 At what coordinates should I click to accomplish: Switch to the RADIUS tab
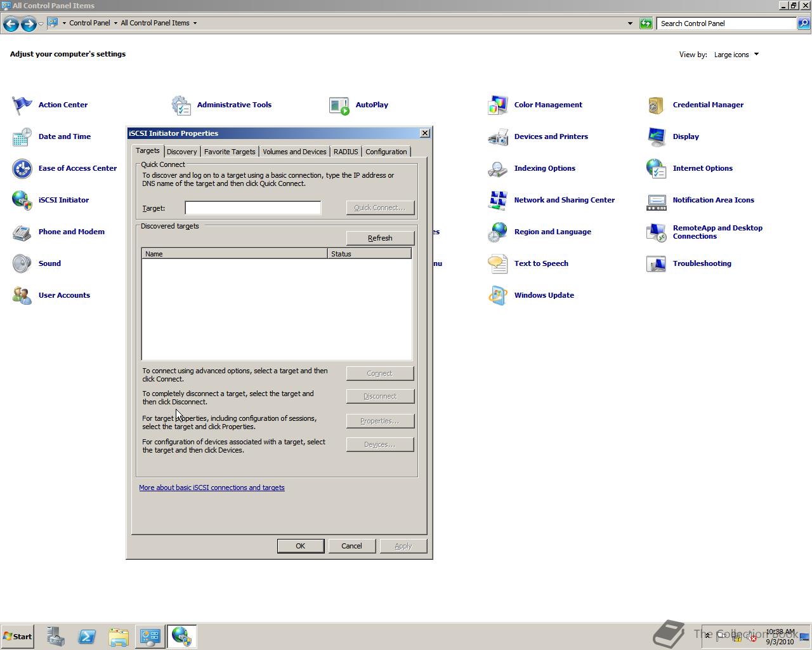click(346, 152)
